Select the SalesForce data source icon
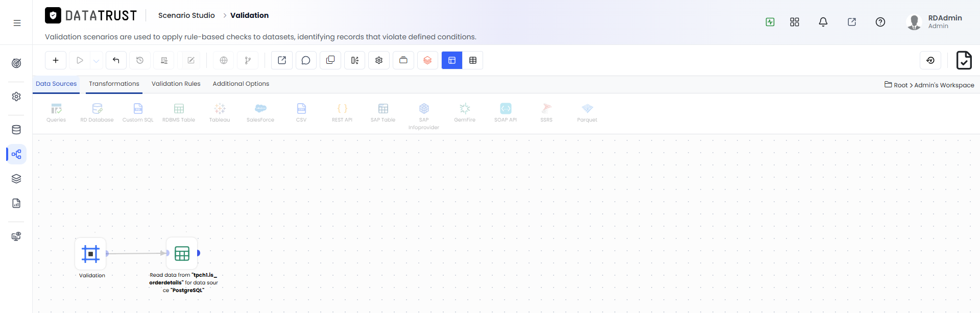 260,112
